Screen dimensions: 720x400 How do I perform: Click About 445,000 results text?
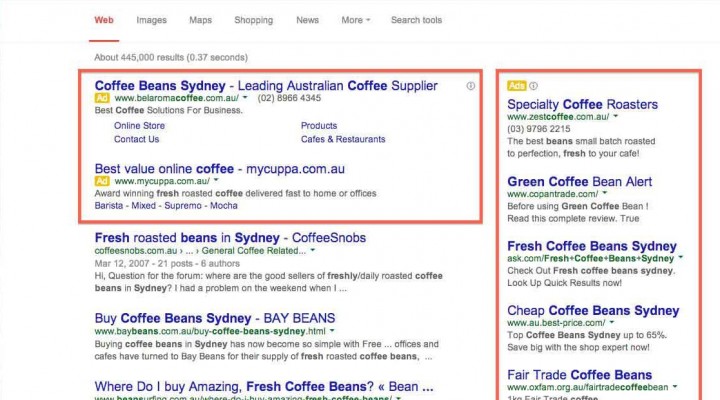tap(171, 57)
